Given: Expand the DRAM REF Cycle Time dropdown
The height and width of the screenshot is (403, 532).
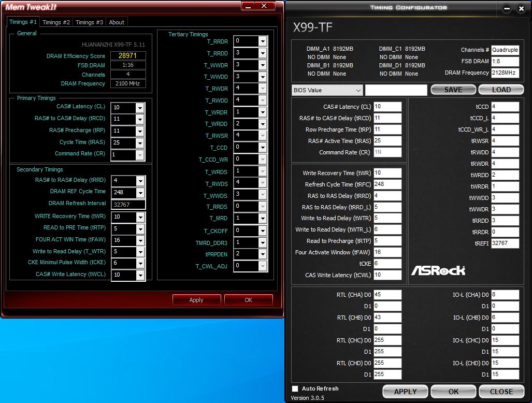Looking at the screenshot, I should click(140, 193).
